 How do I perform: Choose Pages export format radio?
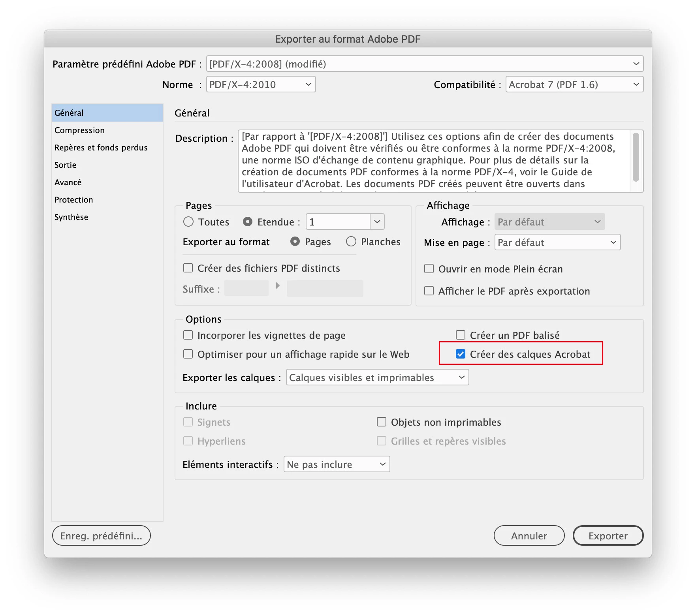click(x=295, y=241)
